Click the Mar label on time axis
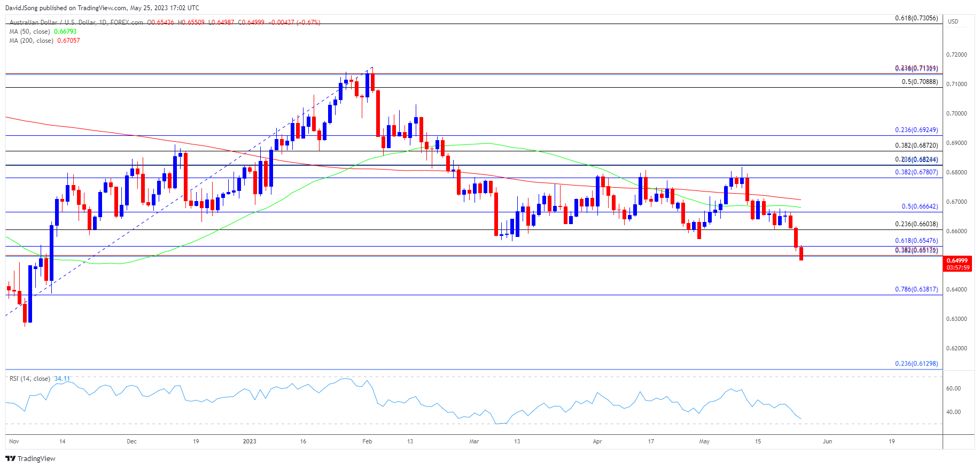 474,441
